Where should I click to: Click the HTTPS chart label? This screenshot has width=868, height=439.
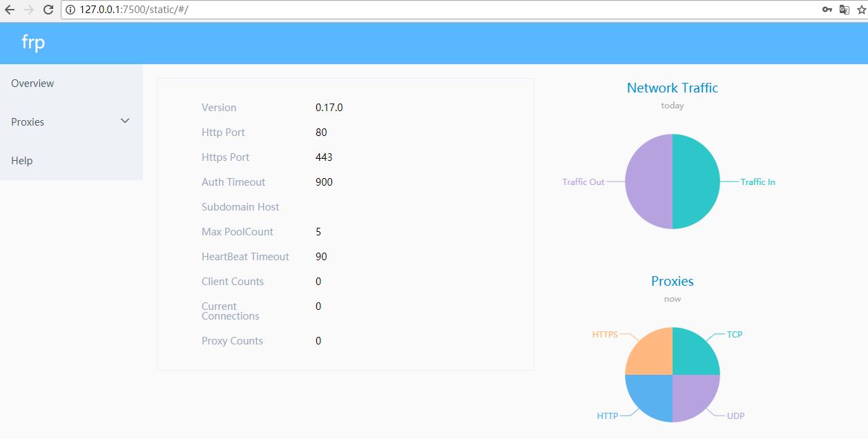605,335
